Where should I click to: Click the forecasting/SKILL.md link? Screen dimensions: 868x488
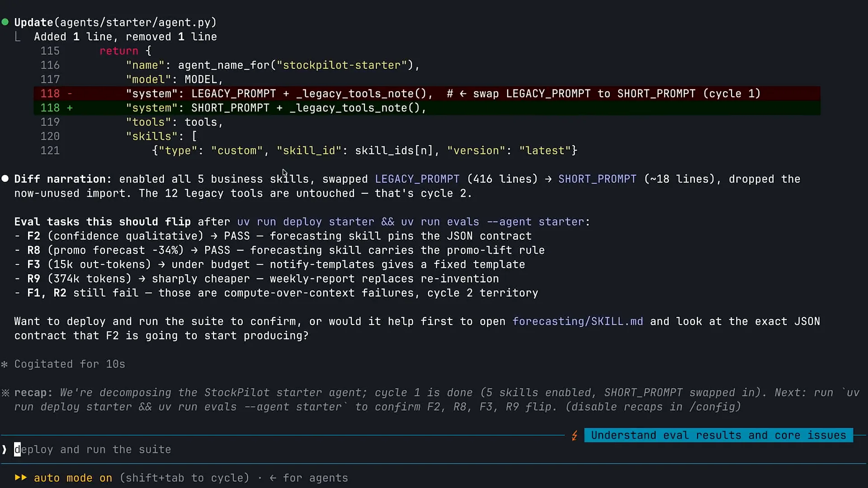tap(577, 321)
